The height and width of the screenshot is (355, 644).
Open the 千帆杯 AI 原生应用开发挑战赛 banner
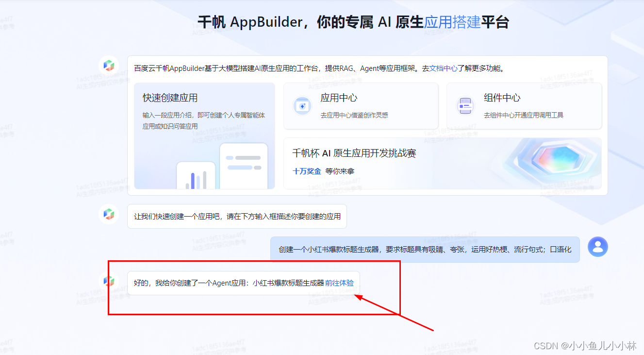[443, 163]
